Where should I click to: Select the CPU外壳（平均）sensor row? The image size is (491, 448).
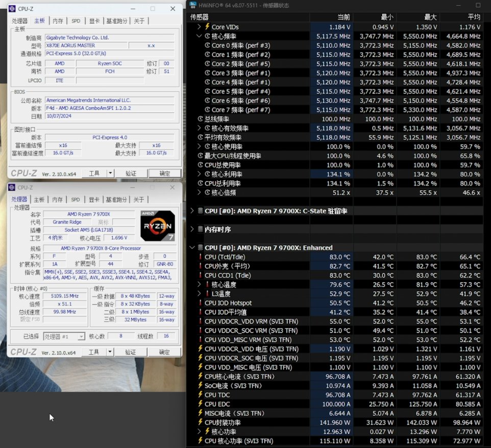(x=336, y=266)
